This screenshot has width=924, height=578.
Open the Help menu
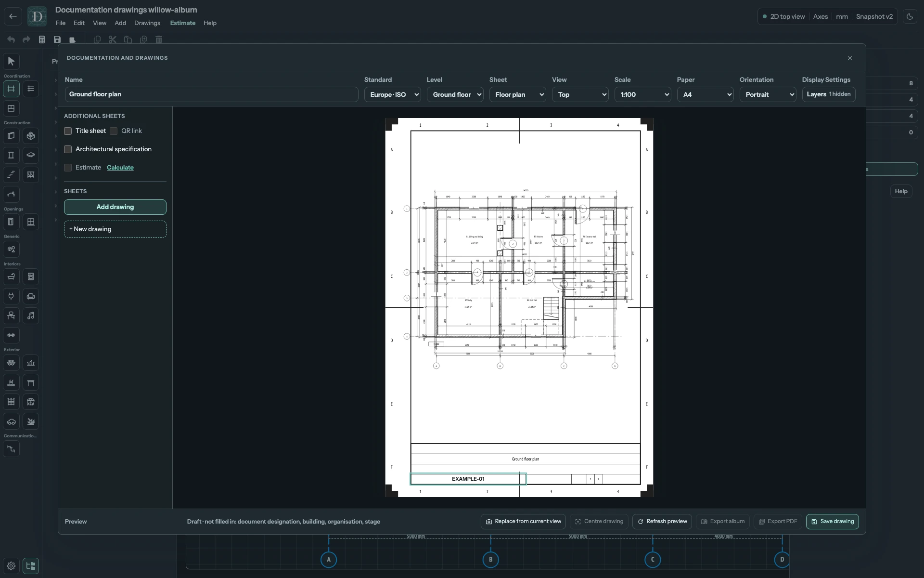pos(210,23)
